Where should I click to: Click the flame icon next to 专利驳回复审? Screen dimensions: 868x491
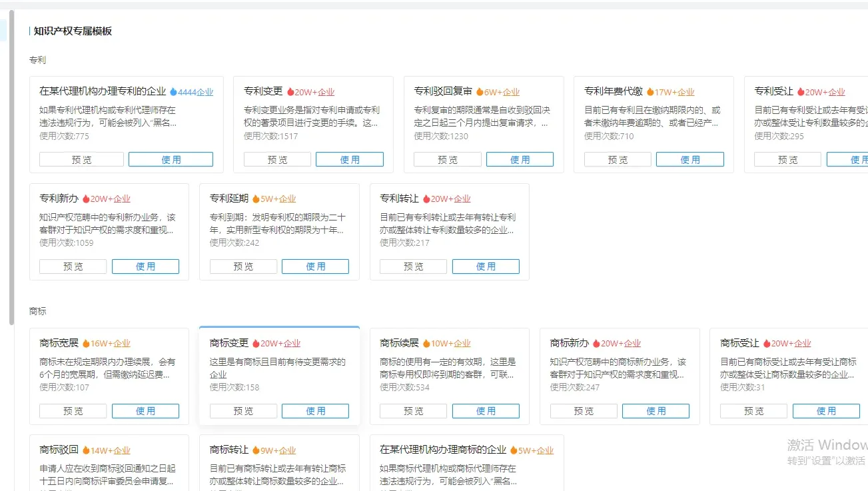click(479, 92)
